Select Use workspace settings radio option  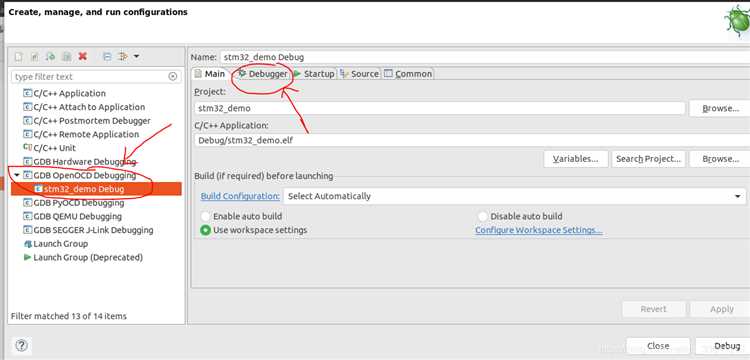point(254,230)
